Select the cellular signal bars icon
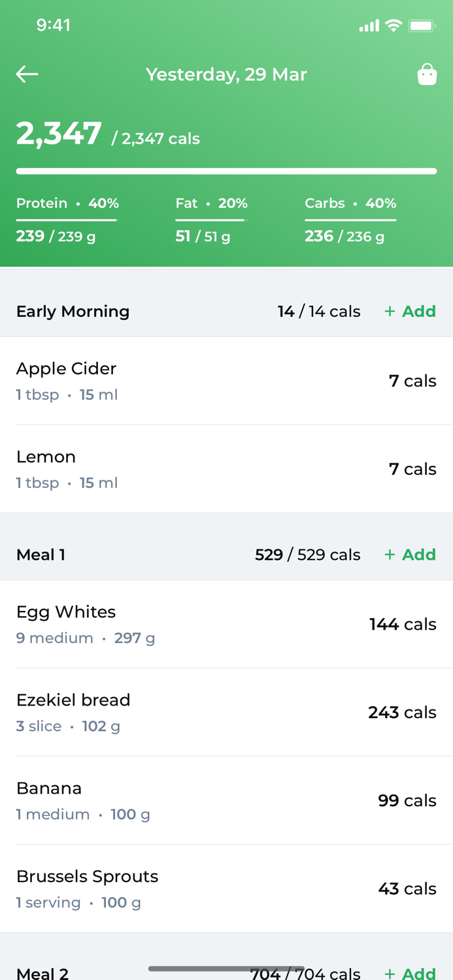The height and width of the screenshot is (980, 453). tap(368, 25)
